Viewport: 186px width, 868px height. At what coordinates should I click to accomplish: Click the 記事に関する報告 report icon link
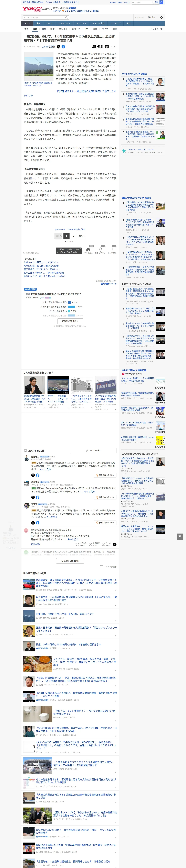[32, 252]
